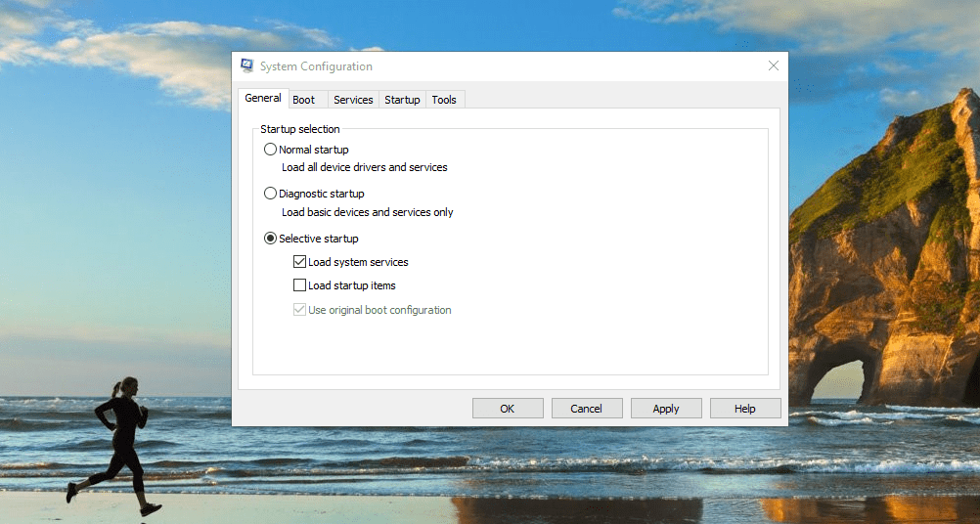Select the Normal startup radio button
This screenshot has height=524, width=980.
pos(271,150)
